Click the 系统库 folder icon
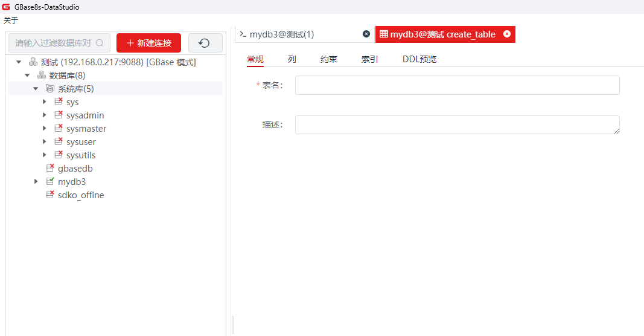This screenshot has width=644, height=336. point(50,89)
